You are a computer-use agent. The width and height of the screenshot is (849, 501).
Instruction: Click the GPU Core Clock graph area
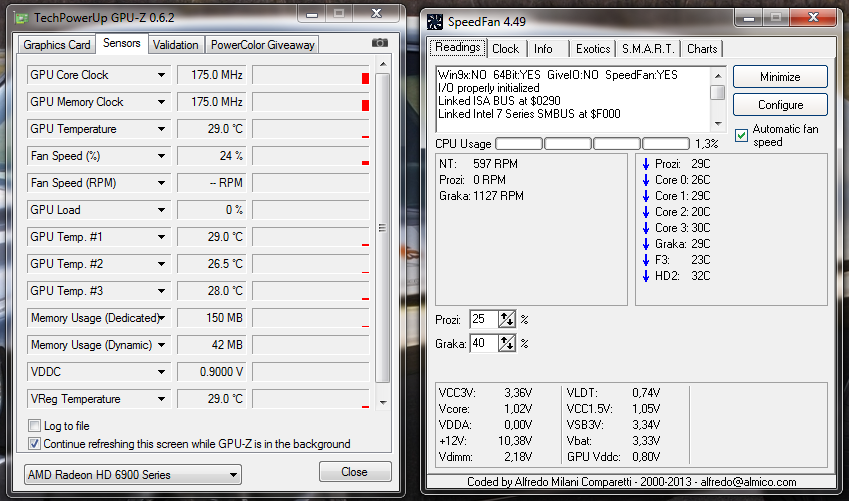[311, 75]
